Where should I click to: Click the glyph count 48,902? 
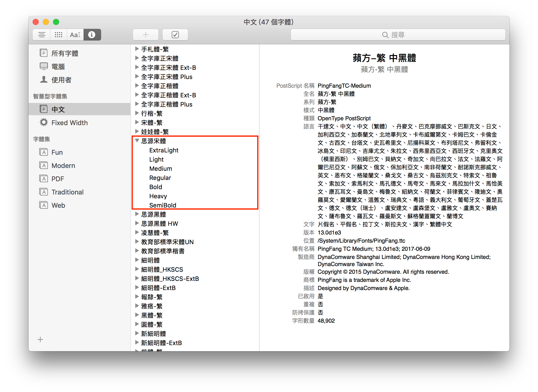(326, 321)
